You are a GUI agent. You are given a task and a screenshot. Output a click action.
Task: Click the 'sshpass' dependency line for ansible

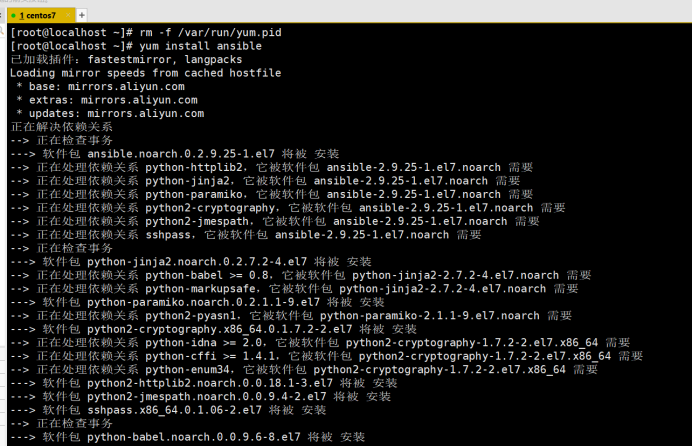coord(246,235)
